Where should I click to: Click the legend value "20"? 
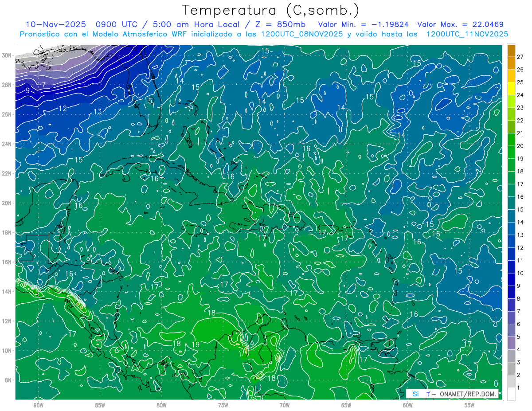pos(520,146)
